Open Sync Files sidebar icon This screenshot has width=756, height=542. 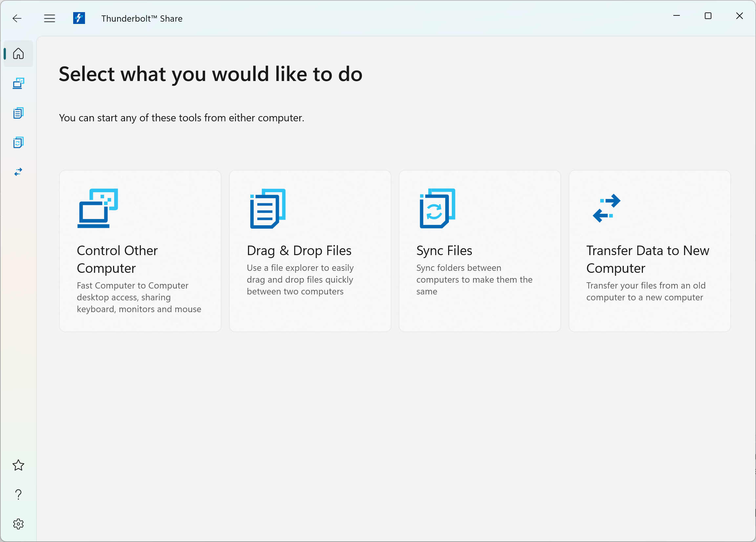pos(18,143)
